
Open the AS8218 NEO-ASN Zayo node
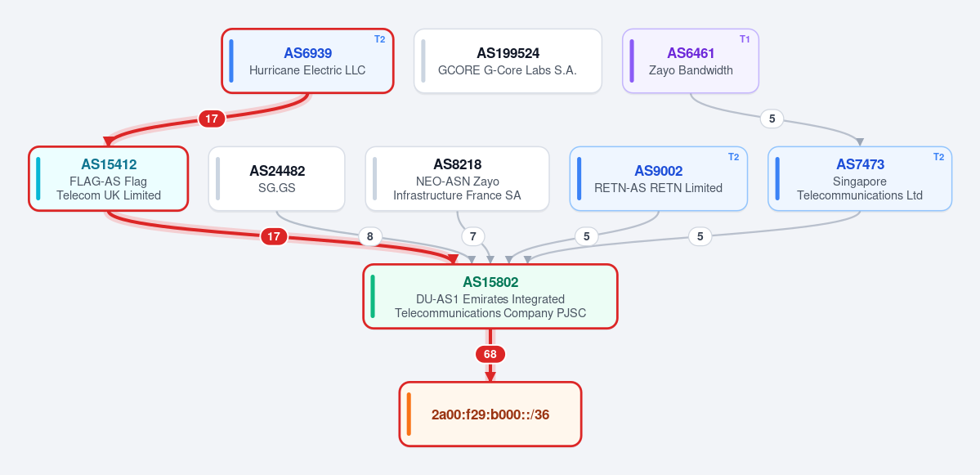(458, 179)
